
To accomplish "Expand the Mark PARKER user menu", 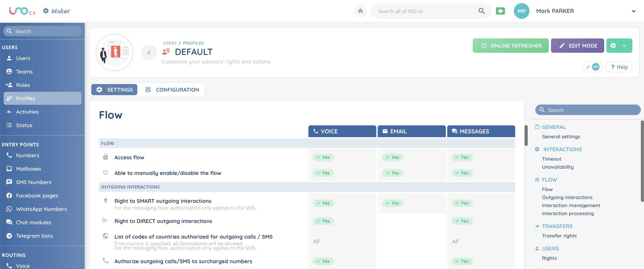I will [633, 11].
